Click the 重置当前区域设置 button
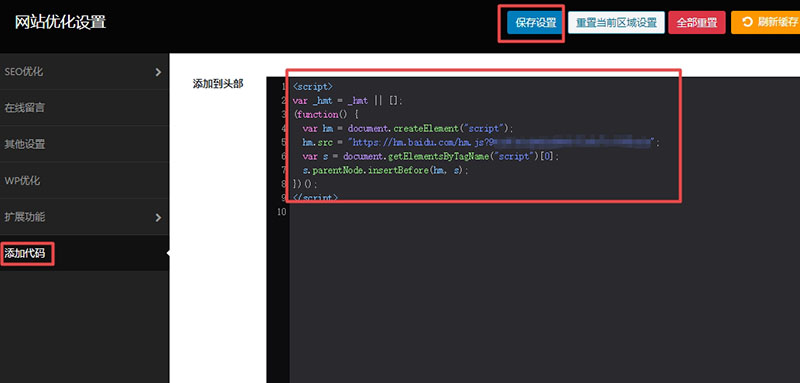 [x=616, y=23]
